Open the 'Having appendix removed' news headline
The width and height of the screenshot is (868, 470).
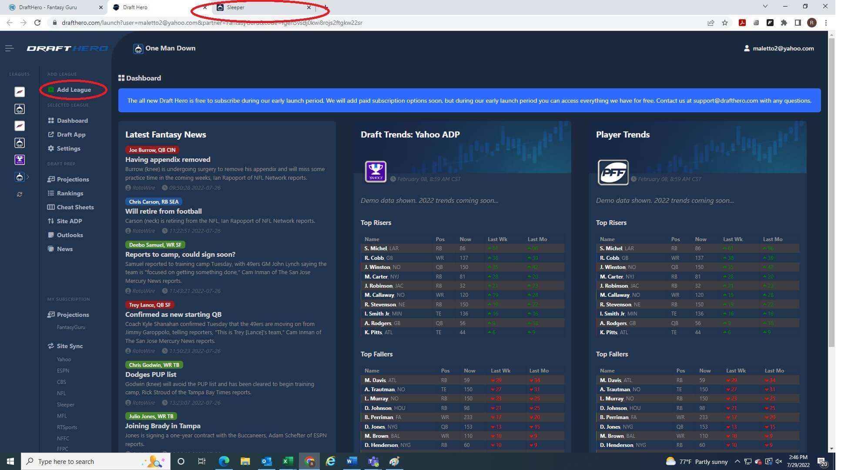(168, 160)
